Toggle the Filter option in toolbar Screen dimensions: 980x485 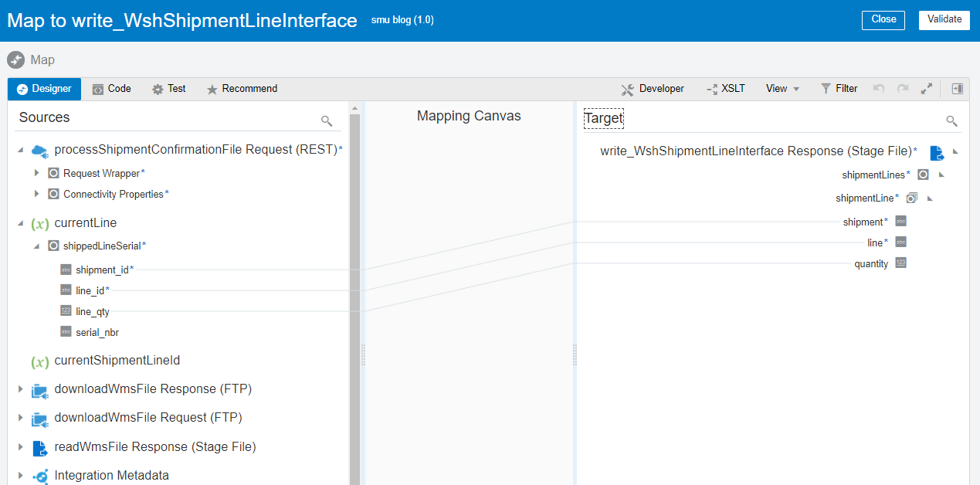[x=839, y=89]
